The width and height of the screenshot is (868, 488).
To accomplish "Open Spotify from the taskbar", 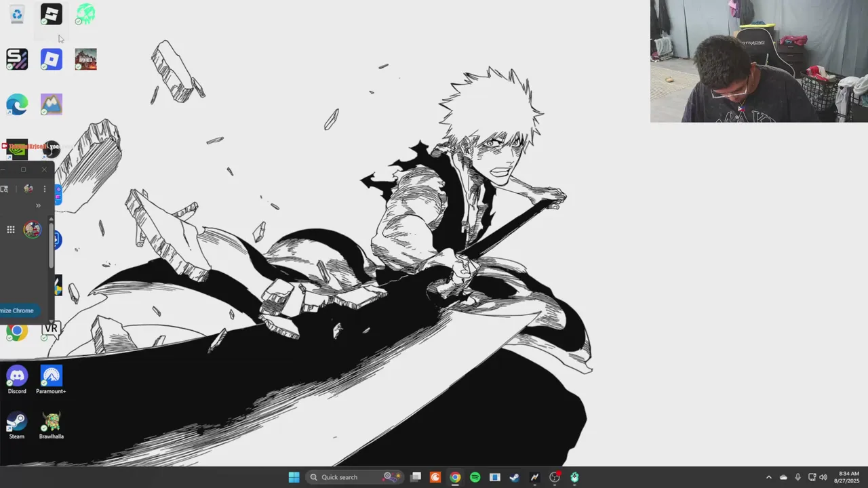I will (475, 477).
